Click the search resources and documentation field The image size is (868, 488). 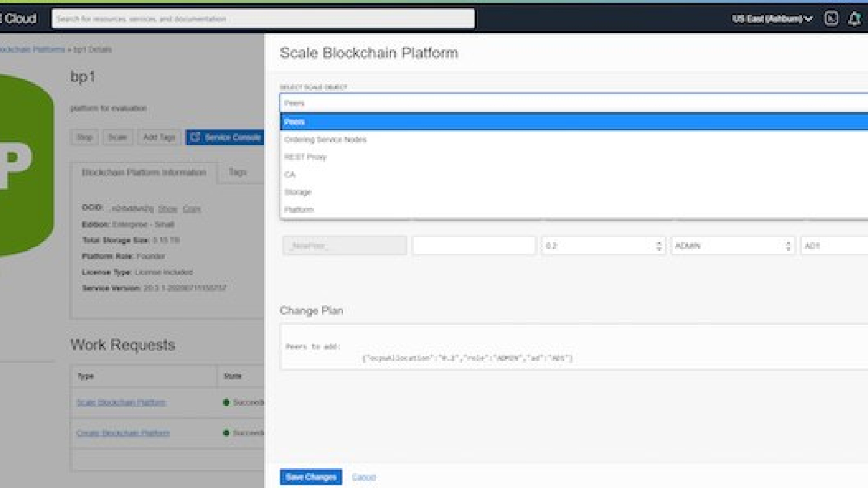pyautogui.click(x=263, y=18)
